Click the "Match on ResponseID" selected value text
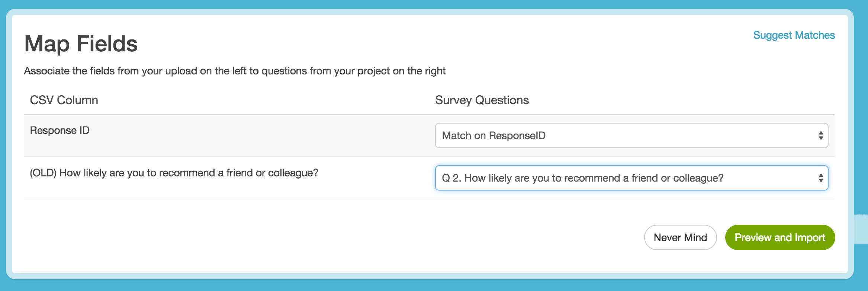The width and height of the screenshot is (868, 291). 494,136
